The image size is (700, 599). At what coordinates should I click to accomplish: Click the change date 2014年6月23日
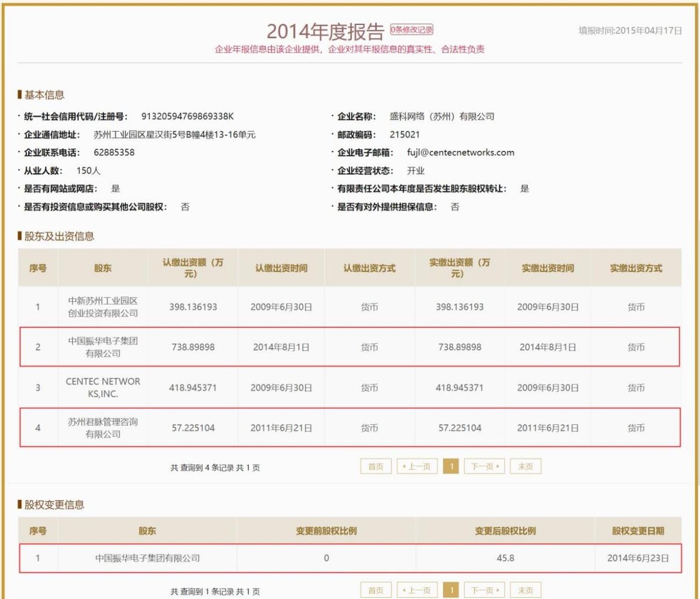coord(638,558)
